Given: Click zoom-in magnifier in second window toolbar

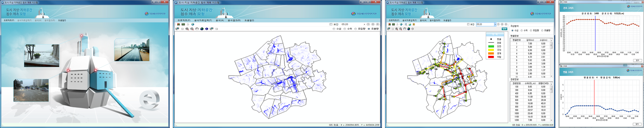Looking at the screenshot, I should (x=187, y=29).
